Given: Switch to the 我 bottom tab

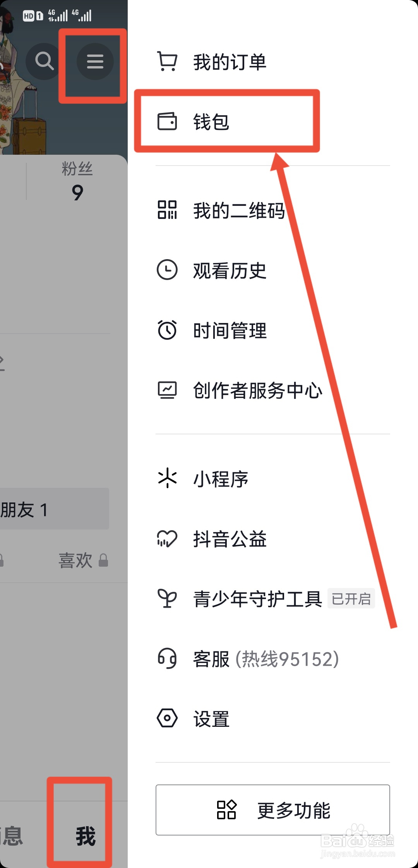Looking at the screenshot, I should 86,836.
